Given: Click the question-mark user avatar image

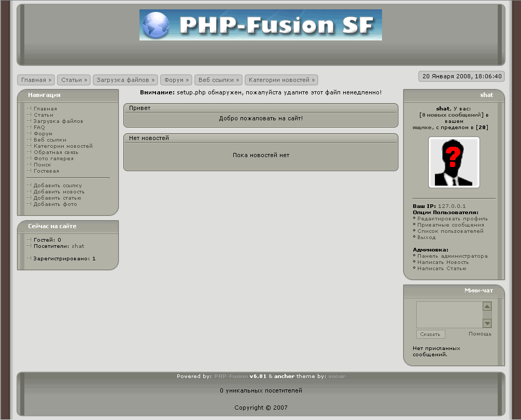Looking at the screenshot, I should point(454,162).
